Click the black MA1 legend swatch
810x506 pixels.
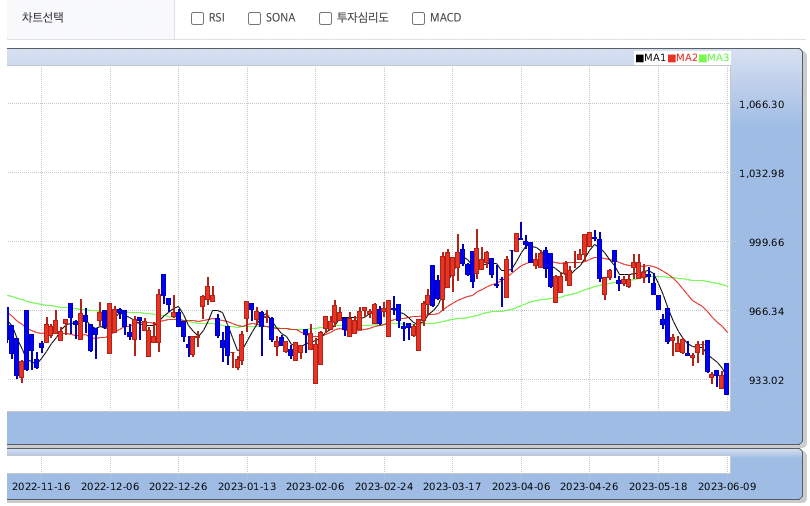640,58
